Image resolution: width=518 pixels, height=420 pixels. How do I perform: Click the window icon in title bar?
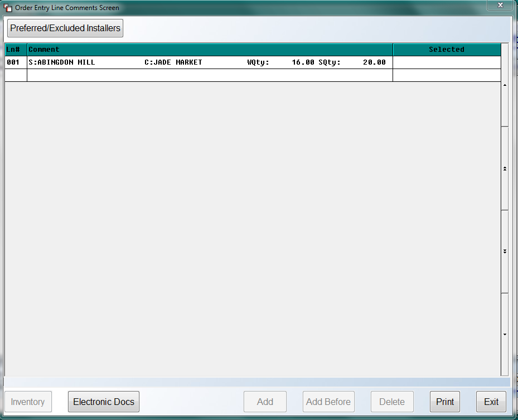tap(8, 8)
